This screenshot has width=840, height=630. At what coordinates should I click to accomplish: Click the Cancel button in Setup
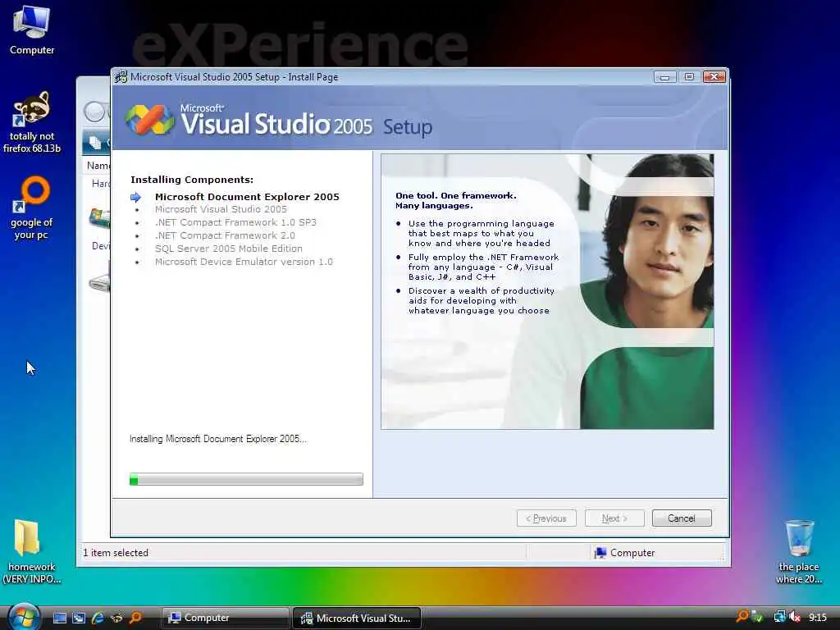[682, 518]
